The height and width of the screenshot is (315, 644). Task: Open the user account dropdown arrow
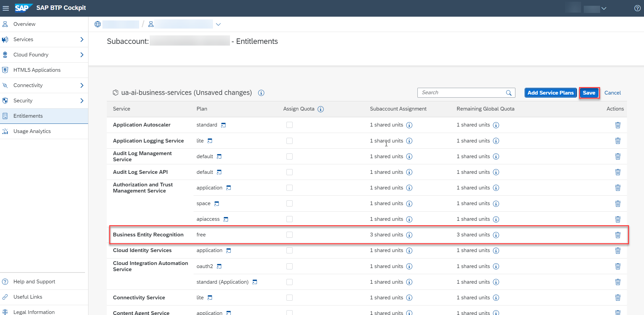tap(604, 9)
